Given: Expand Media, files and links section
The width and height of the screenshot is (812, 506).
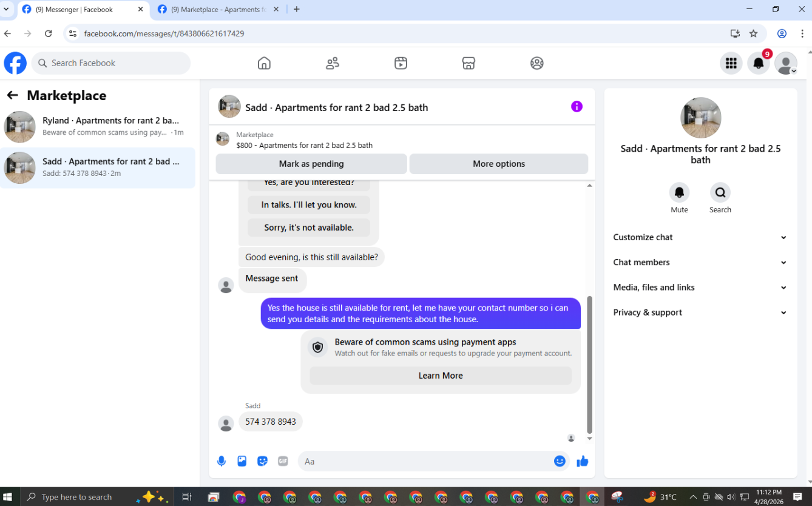Looking at the screenshot, I should (700, 287).
